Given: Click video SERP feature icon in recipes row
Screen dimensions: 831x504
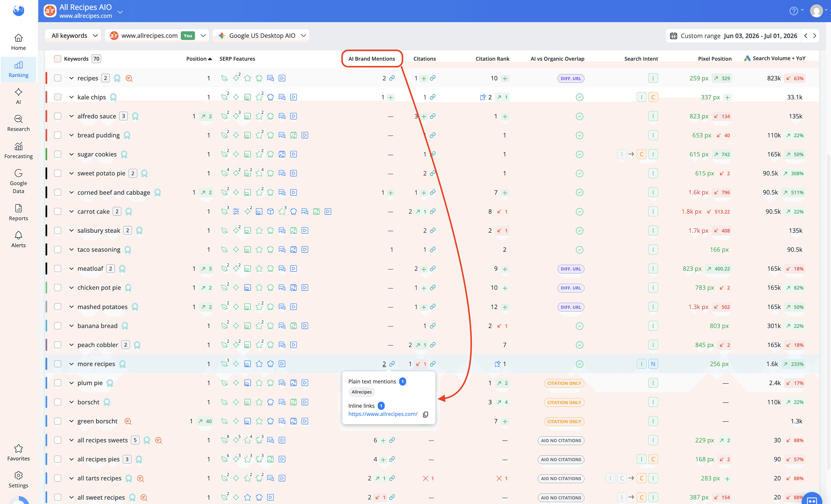Looking at the screenshot, I should pos(282,78).
